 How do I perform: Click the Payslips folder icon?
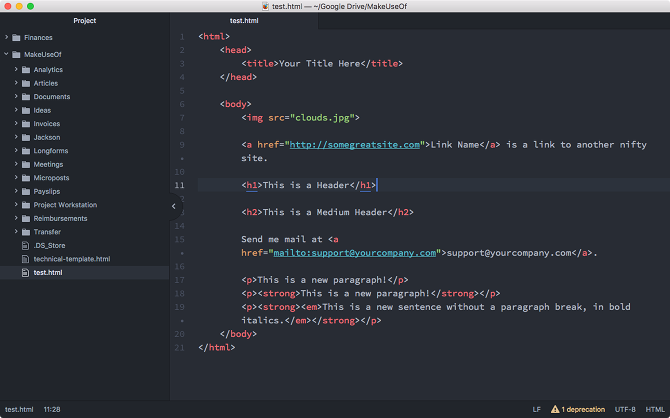tap(27, 191)
